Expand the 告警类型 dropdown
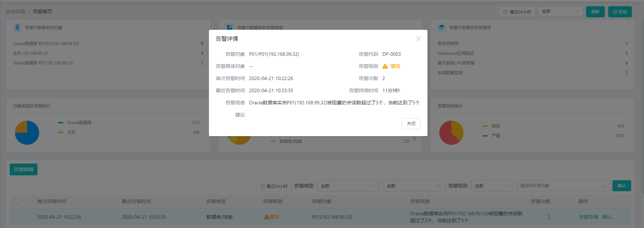Image resolution: width=644 pixels, height=228 pixels. [x=348, y=186]
